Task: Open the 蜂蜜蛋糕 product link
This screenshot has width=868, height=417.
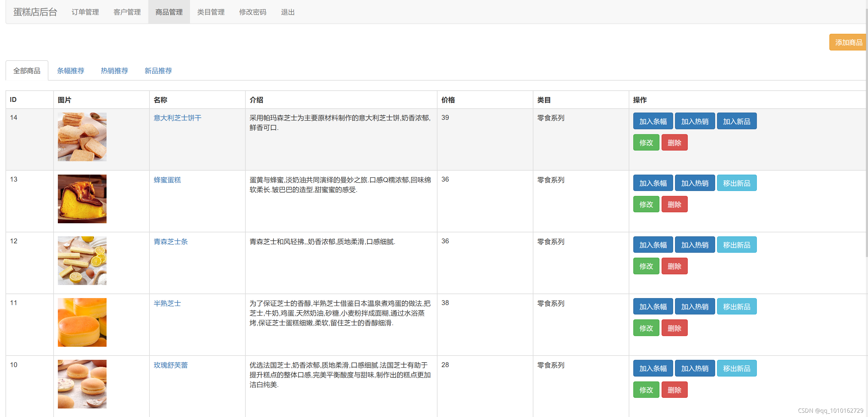Action: pyautogui.click(x=167, y=180)
